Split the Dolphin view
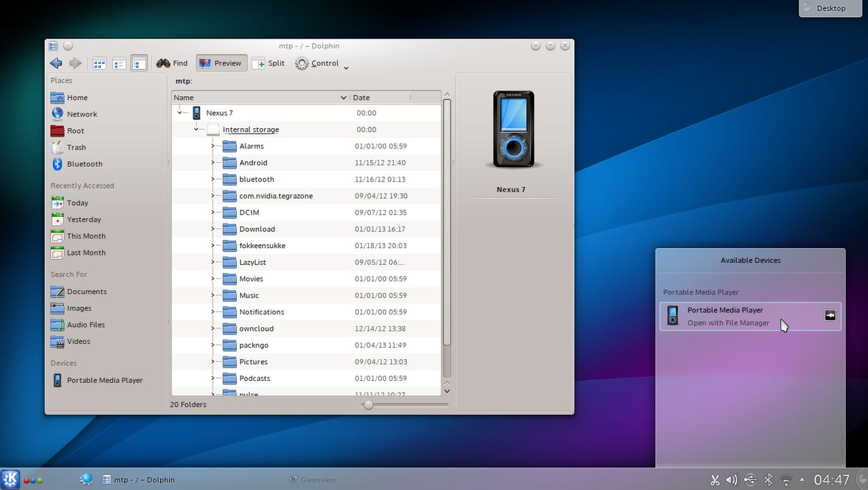 tap(269, 63)
